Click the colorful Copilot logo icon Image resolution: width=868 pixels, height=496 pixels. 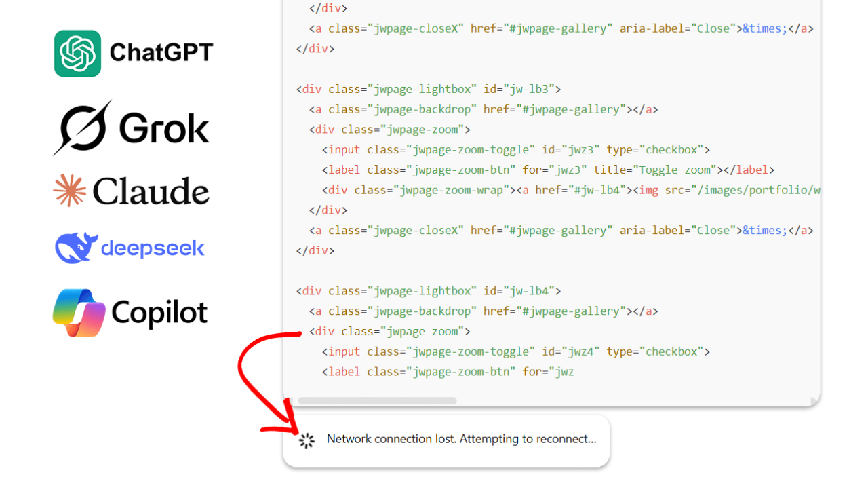click(79, 313)
